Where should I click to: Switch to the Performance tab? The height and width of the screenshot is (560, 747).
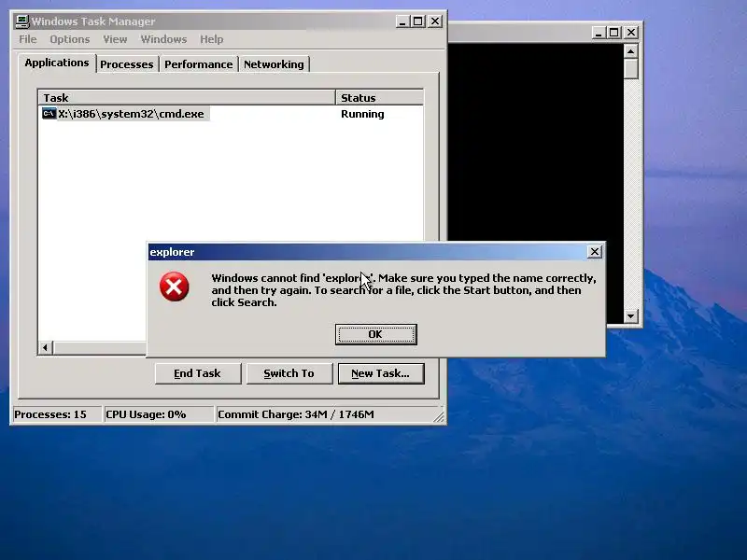[199, 64]
